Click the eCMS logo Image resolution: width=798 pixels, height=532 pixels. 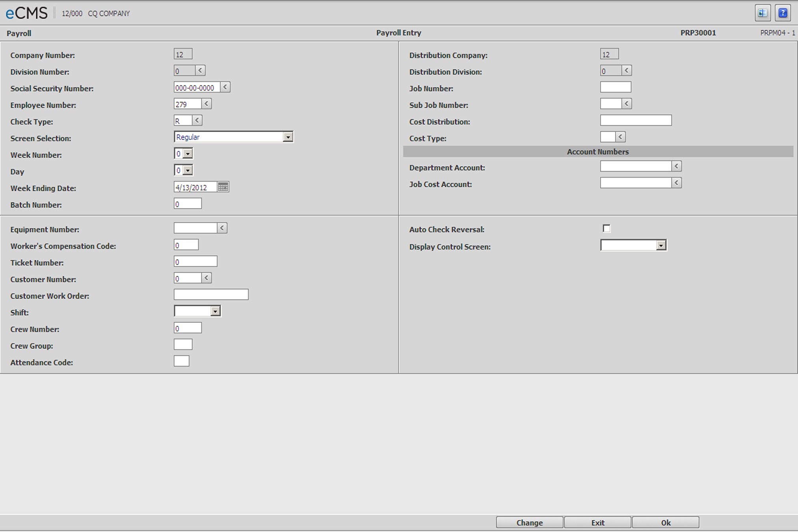point(26,13)
